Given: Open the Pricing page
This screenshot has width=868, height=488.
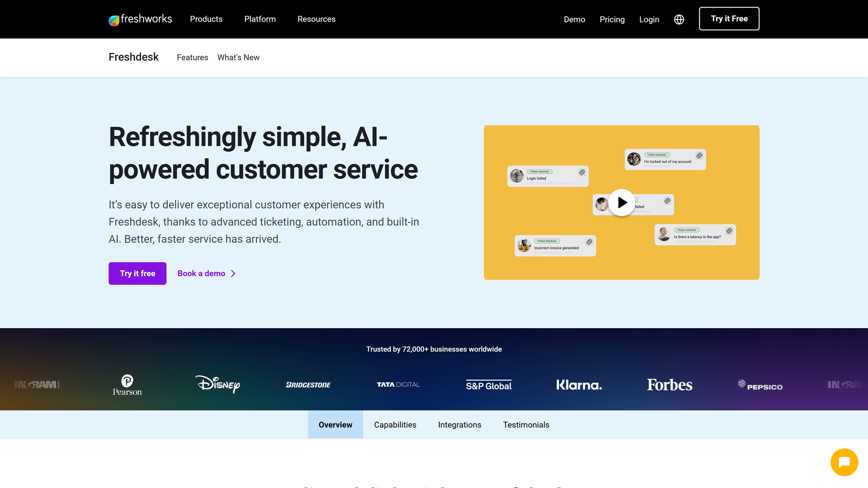Looking at the screenshot, I should [612, 19].
